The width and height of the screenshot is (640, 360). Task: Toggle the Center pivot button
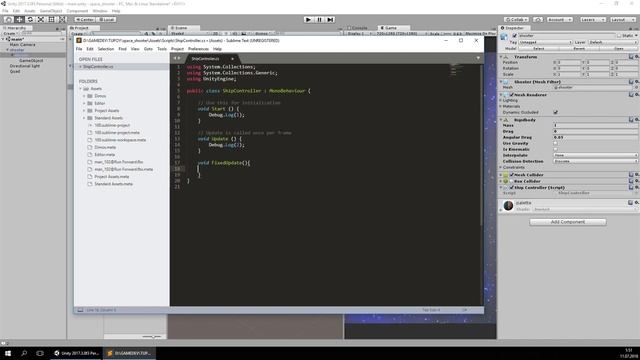[x=84, y=19]
